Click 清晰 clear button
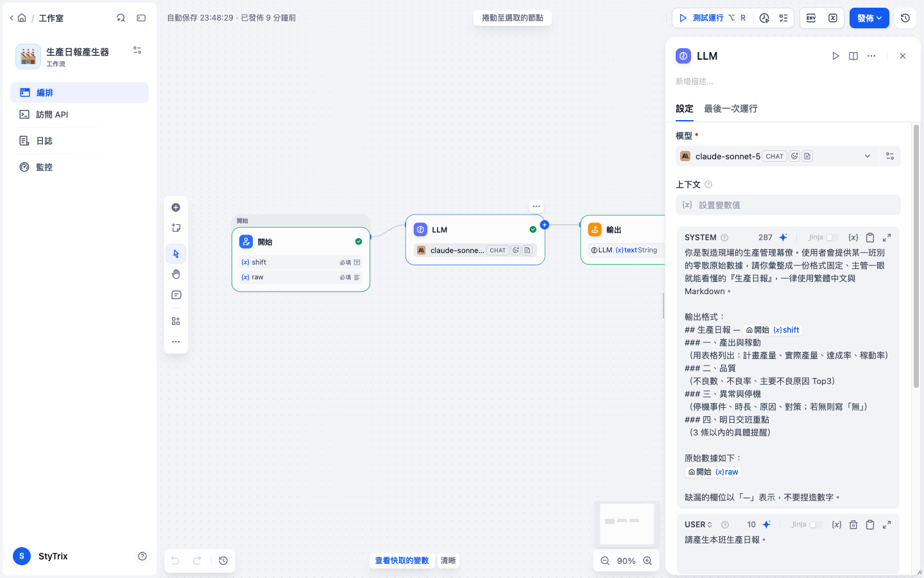This screenshot has height=578, width=924. 448,561
